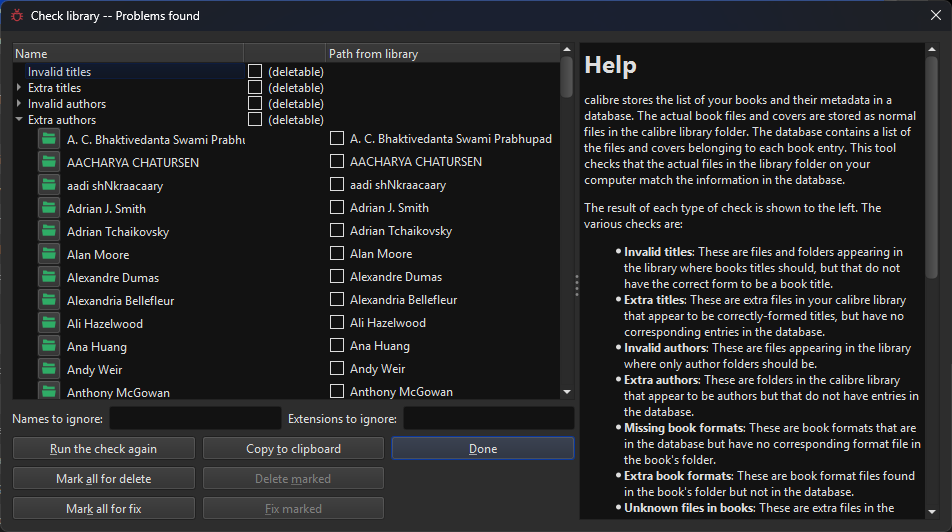Select the Alexandre Dumas tree entry
The width and height of the screenshot is (952, 532).
(x=113, y=278)
